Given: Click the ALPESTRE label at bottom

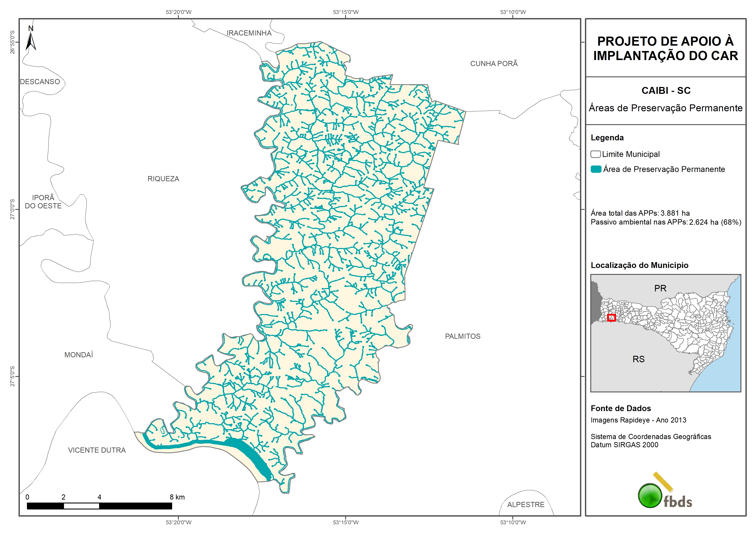Looking at the screenshot, I should 525,504.
